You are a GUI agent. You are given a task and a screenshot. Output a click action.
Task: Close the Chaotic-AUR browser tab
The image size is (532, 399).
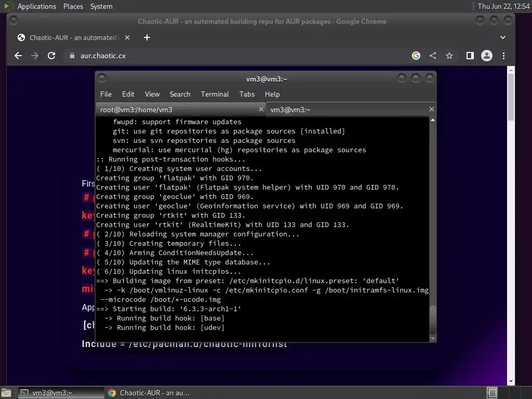click(127, 37)
